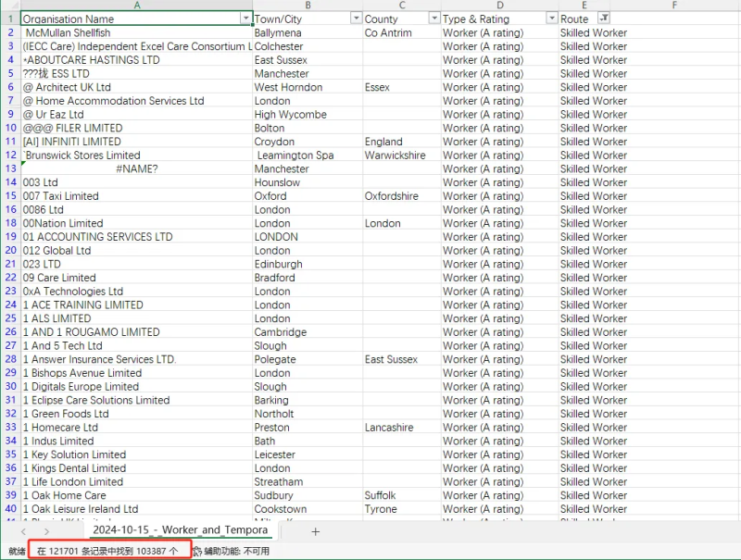Select the Oxfordshire county cell
Screen dimensions: 741x560
402,196
